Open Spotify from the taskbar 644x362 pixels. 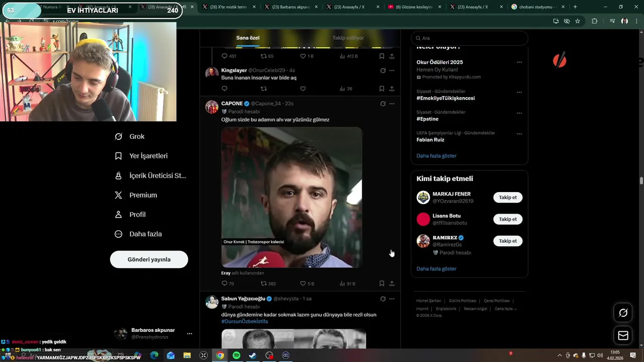pyautogui.click(x=236, y=355)
